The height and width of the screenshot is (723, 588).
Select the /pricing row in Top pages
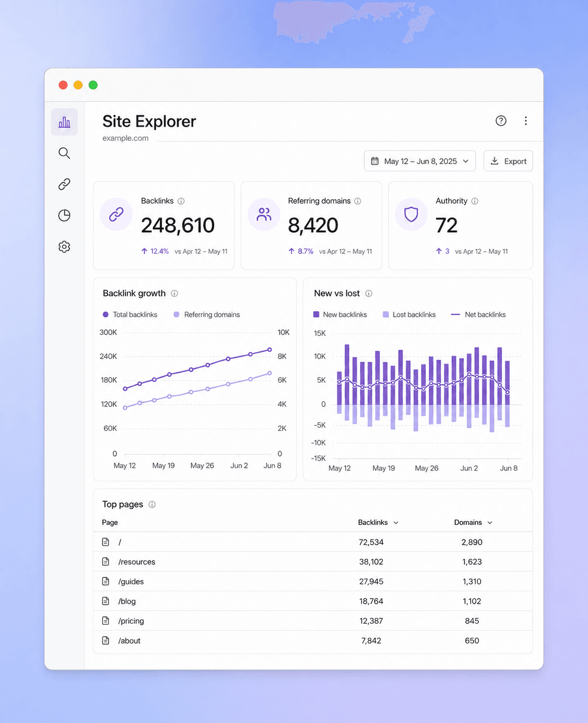coord(313,621)
